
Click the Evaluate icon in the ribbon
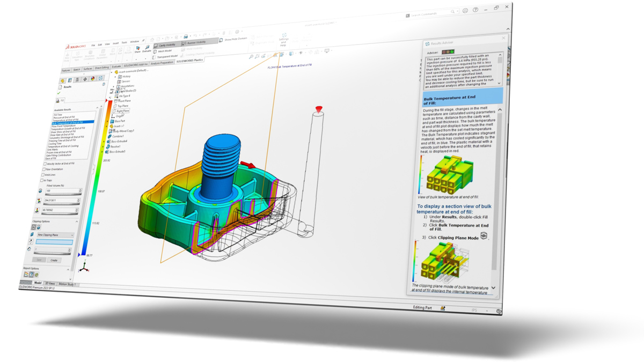pos(147,47)
